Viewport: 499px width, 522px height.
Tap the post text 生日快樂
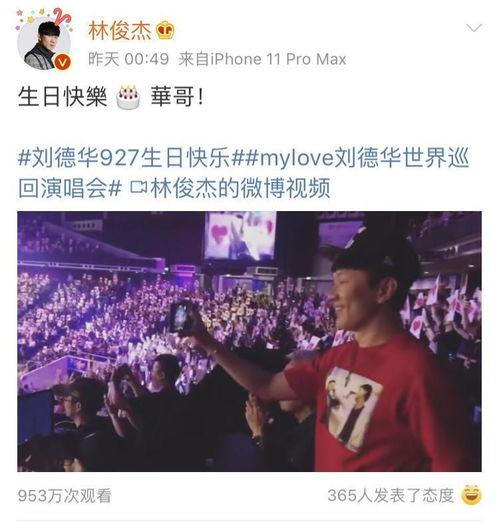pyautogui.click(x=63, y=97)
